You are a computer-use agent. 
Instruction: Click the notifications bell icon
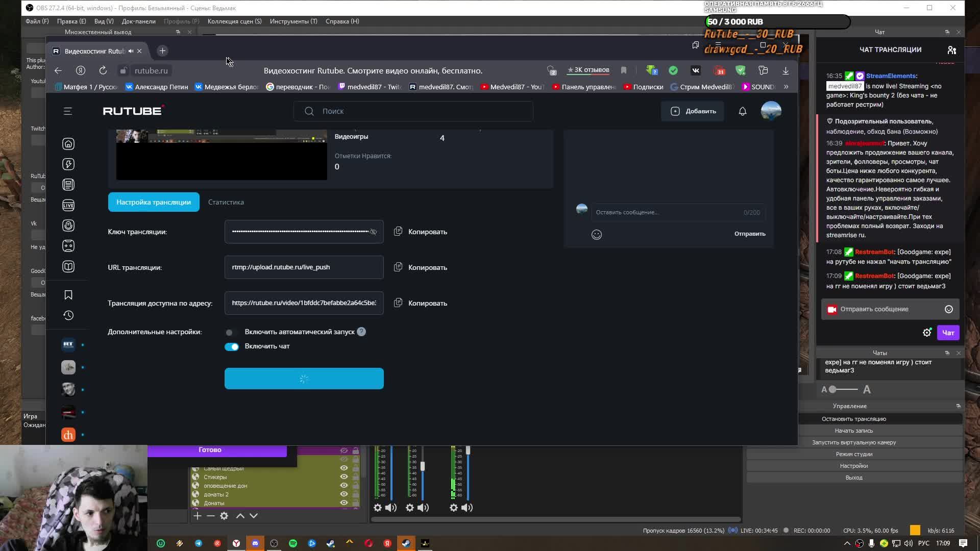coord(743,111)
